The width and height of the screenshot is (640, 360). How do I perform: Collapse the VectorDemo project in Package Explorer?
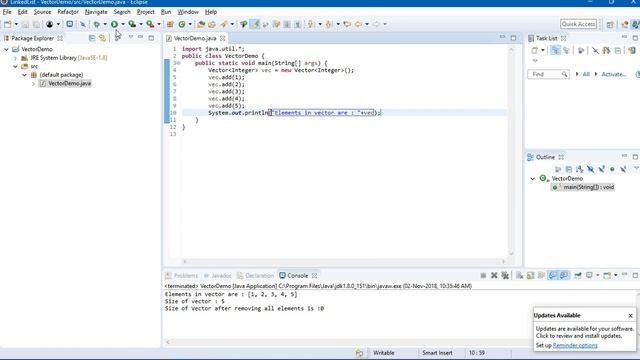(7, 49)
